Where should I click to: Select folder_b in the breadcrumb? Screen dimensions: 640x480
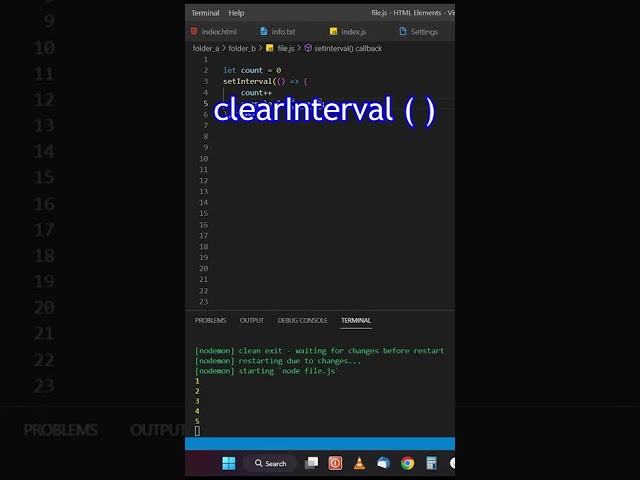[242, 48]
